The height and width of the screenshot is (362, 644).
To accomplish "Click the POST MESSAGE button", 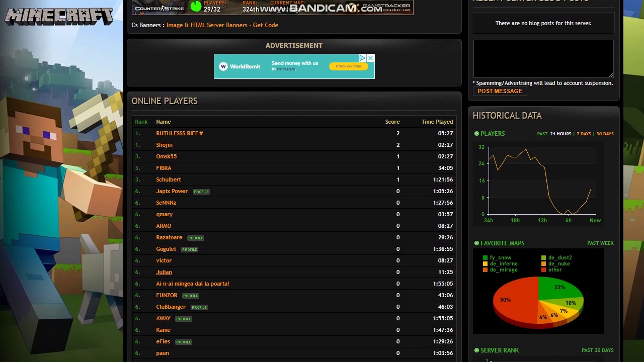I will pyautogui.click(x=500, y=91).
